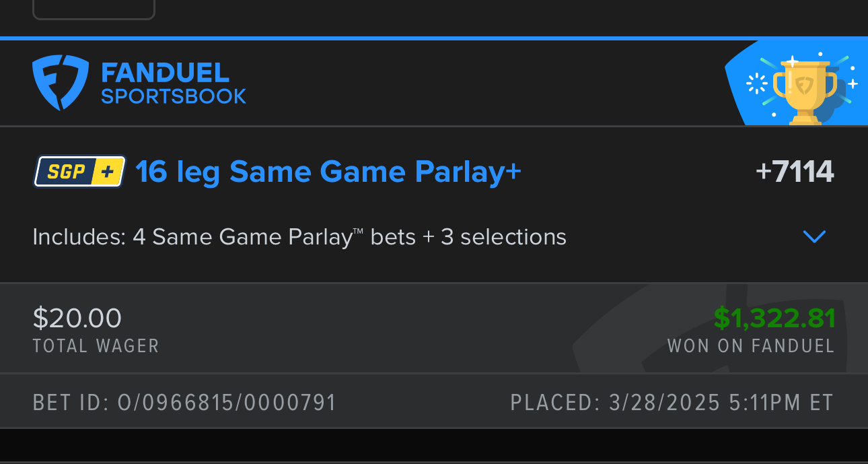Click the WON ON FANDUEL label
The height and width of the screenshot is (464, 868).
tap(750, 346)
